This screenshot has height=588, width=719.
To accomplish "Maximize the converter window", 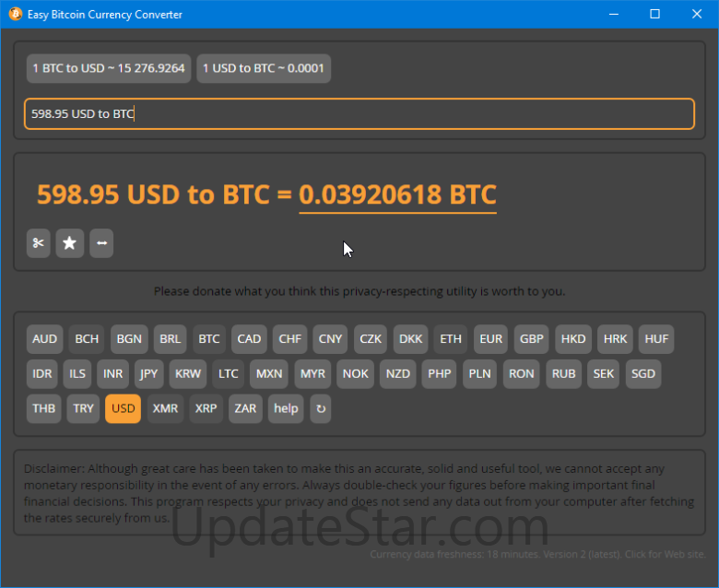I will click(x=654, y=14).
